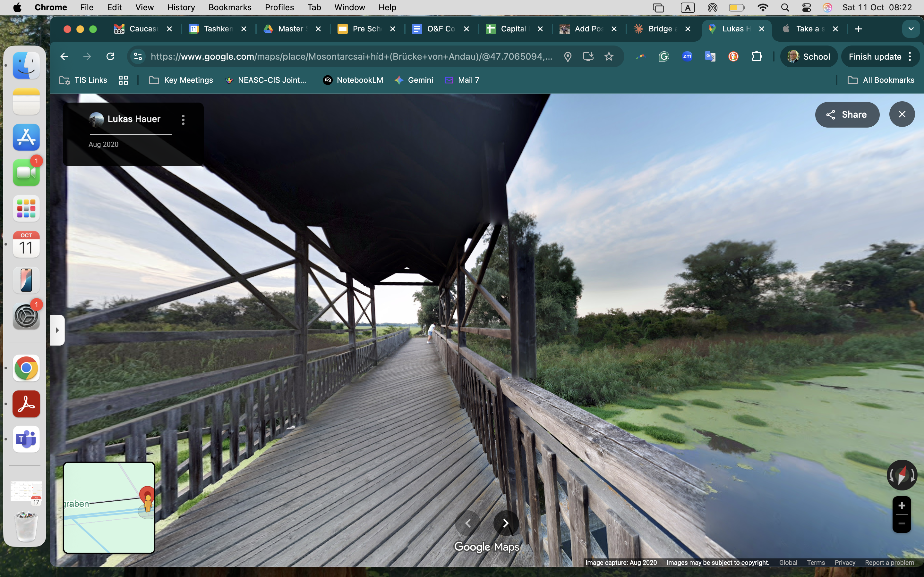Open macOS Control Center toggle icon
Screen dimensions: 924x577
click(806, 7)
